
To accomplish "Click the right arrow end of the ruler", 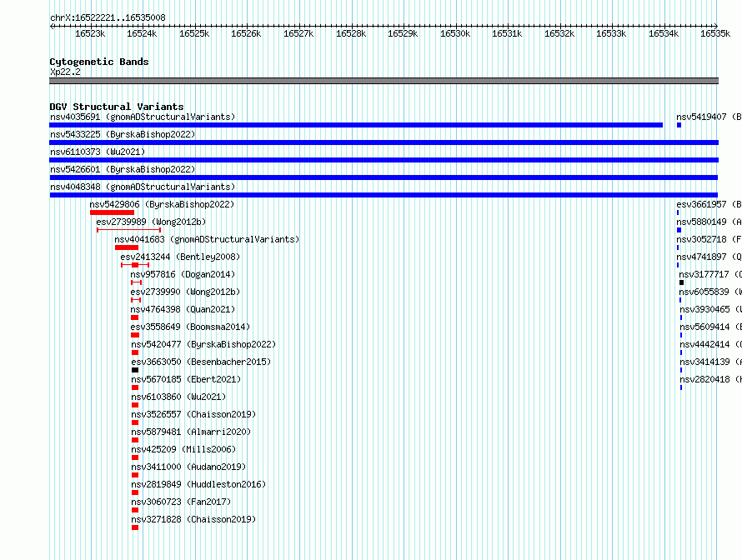I will [716, 26].
